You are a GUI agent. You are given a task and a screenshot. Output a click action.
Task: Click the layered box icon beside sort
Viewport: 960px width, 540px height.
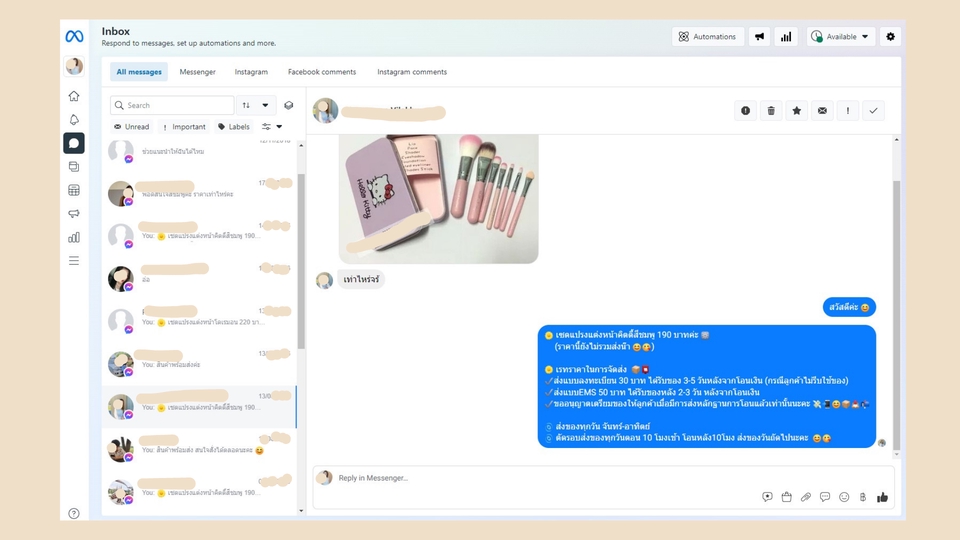[288, 105]
